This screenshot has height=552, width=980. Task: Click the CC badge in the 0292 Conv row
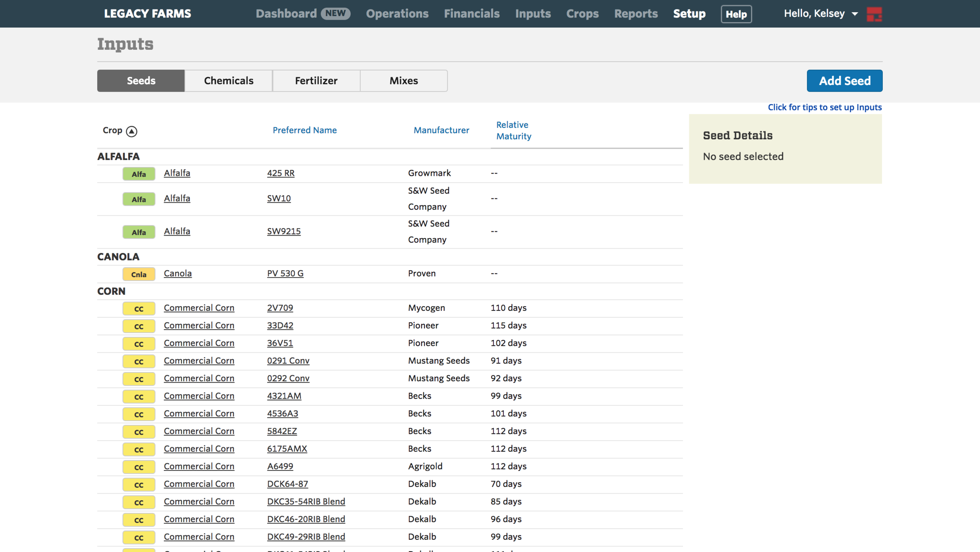click(x=139, y=379)
